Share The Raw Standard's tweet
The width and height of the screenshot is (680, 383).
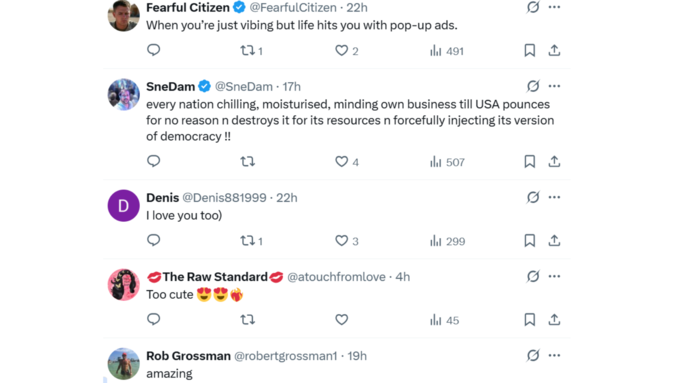(x=554, y=320)
